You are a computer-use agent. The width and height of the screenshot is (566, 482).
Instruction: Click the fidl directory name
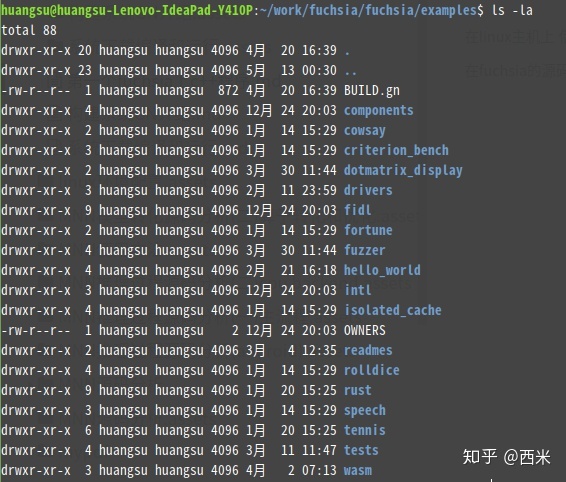coord(357,210)
